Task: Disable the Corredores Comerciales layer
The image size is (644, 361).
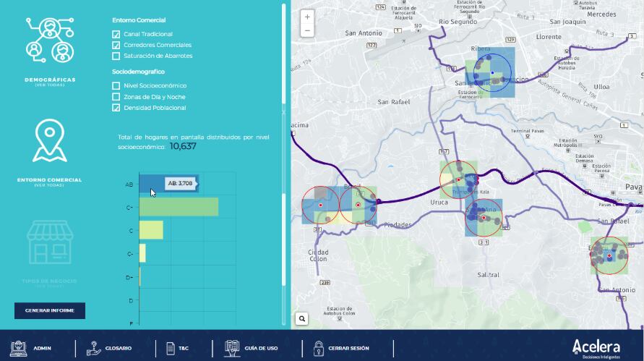Action: pyautogui.click(x=116, y=45)
